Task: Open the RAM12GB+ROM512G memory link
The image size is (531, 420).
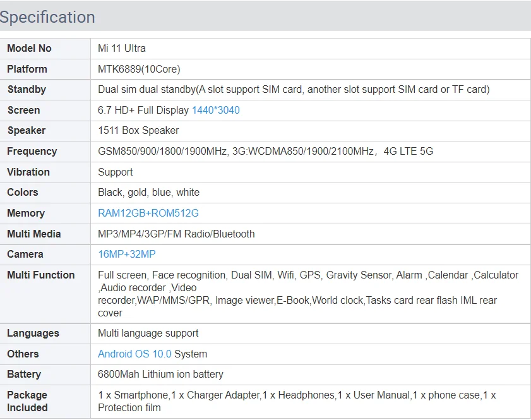Action: [x=148, y=213]
